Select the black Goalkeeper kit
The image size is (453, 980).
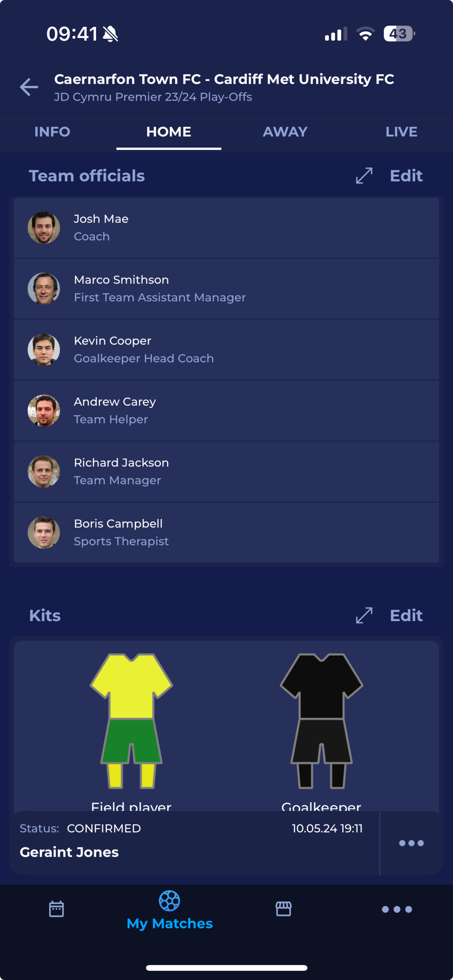321,720
